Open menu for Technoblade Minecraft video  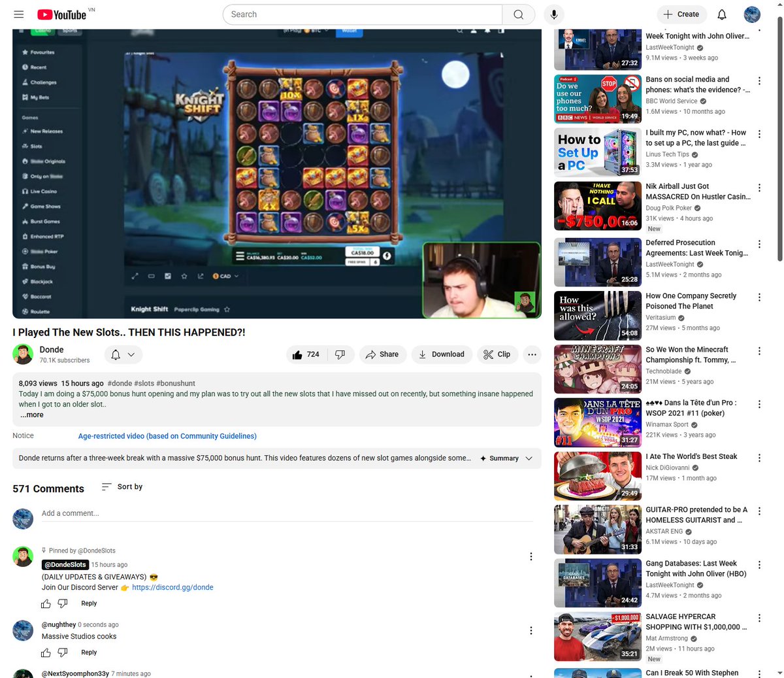[759, 351]
